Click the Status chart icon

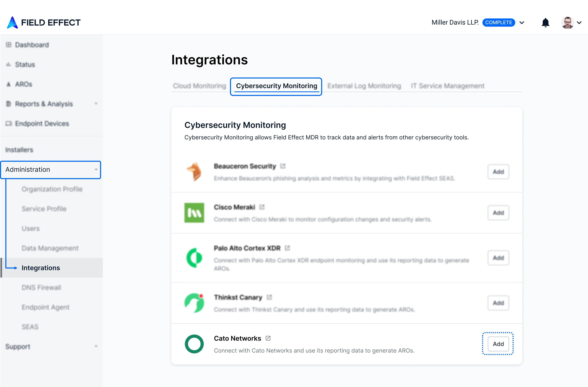pos(9,65)
